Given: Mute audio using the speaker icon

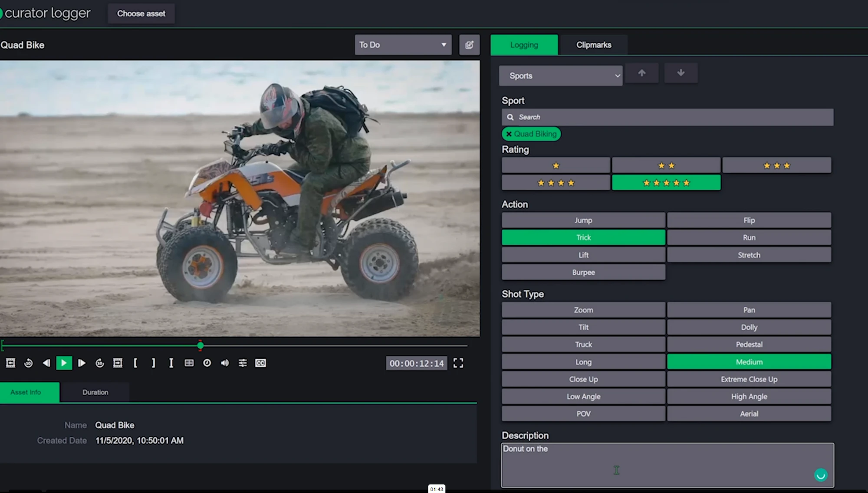Looking at the screenshot, I should point(225,363).
